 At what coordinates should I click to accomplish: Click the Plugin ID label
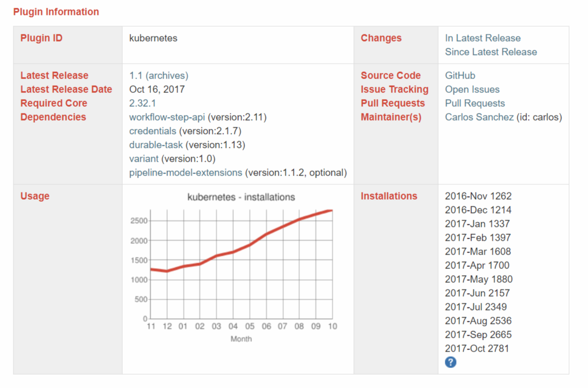coord(41,38)
